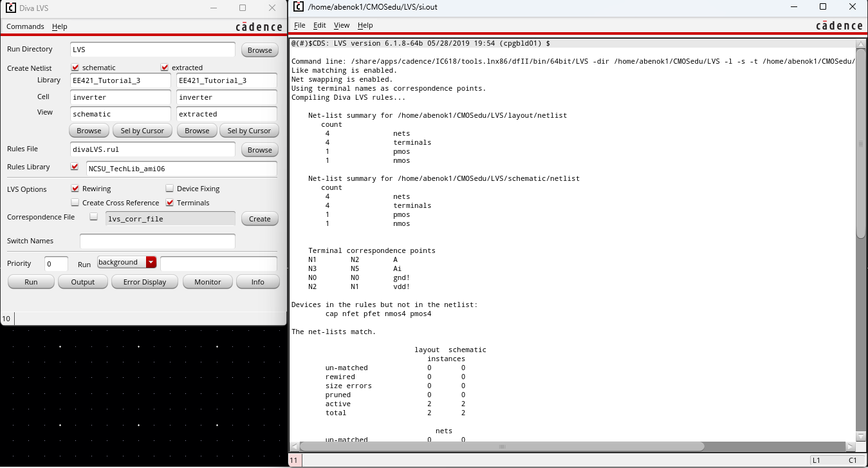Open the File menu in si.out window
This screenshot has width=868, height=468.
[300, 25]
